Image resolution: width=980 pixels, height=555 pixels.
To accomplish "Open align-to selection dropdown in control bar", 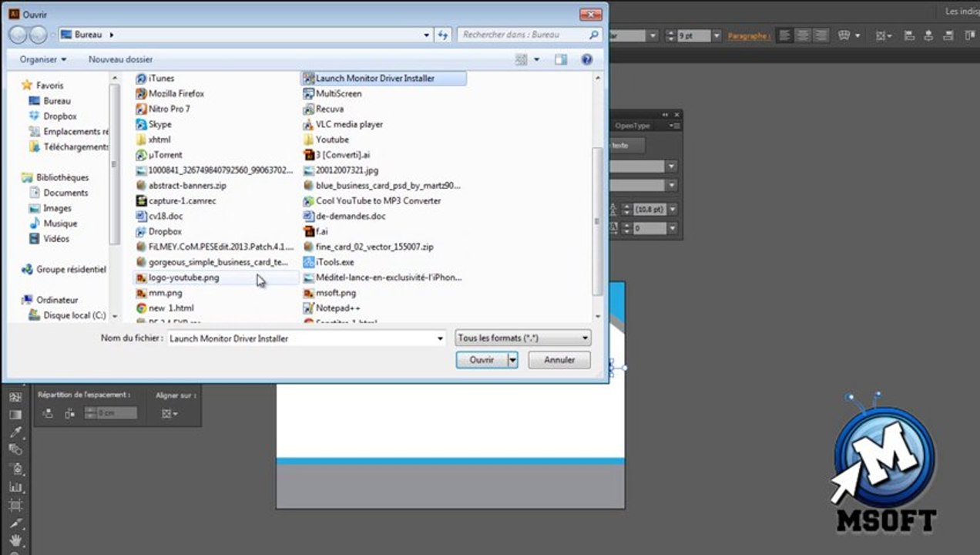I will 883,35.
